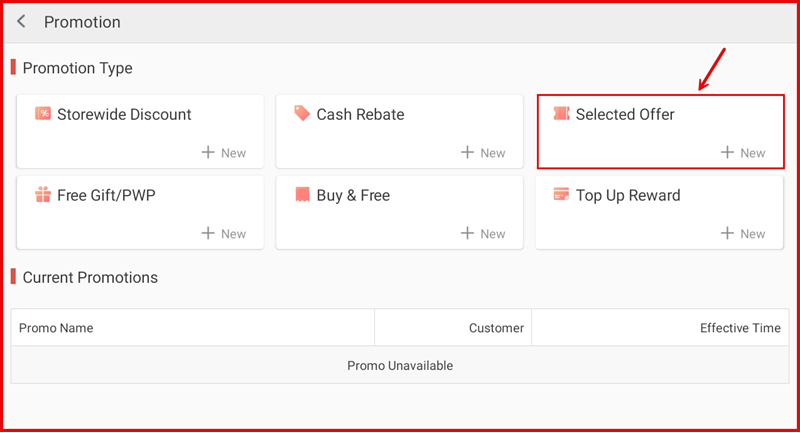Click the Buy & Free receipt icon
800x433 pixels.
(302, 195)
